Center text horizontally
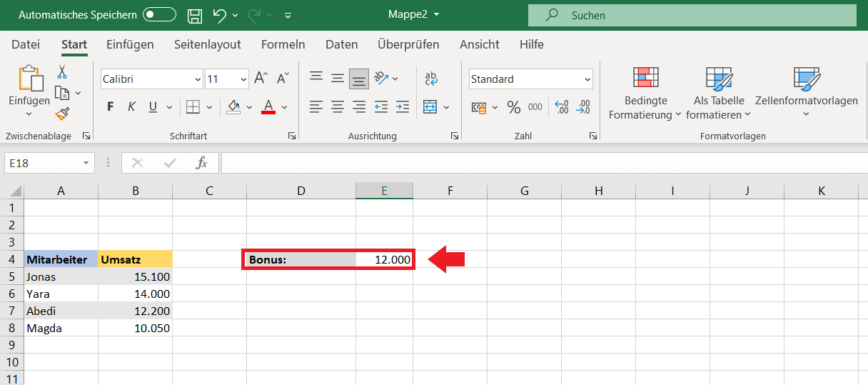The image size is (868, 385). [338, 107]
